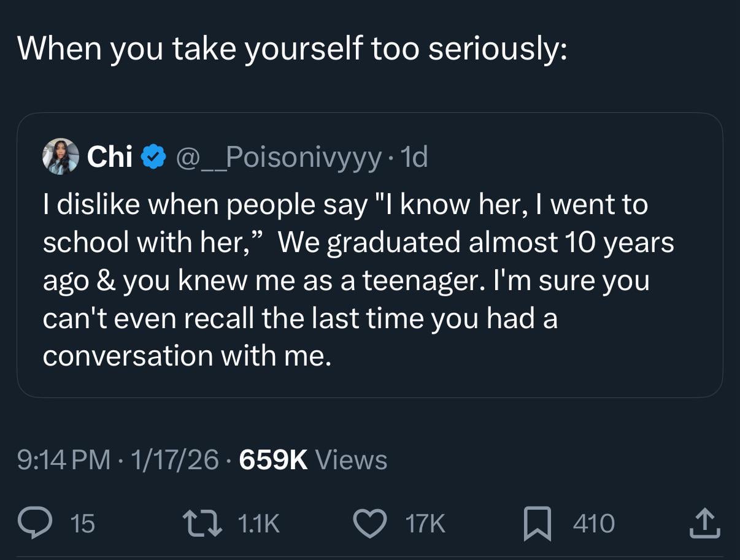Click the "When you take yourself too seriously" text
Image resolution: width=740 pixels, height=560 pixels.
(292, 48)
